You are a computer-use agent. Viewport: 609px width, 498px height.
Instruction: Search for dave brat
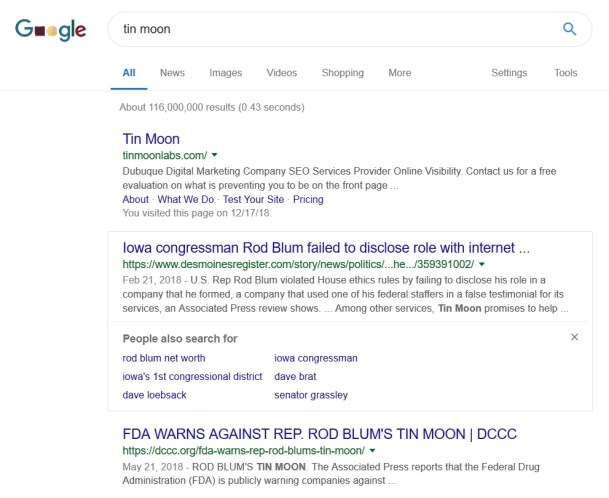pyautogui.click(x=295, y=376)
